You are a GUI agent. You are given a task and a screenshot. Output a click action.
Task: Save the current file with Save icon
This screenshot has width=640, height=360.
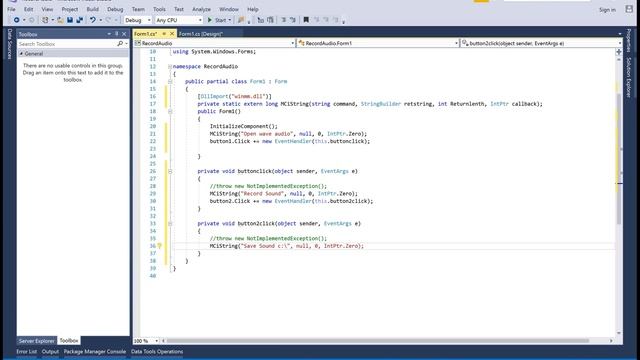70,20
